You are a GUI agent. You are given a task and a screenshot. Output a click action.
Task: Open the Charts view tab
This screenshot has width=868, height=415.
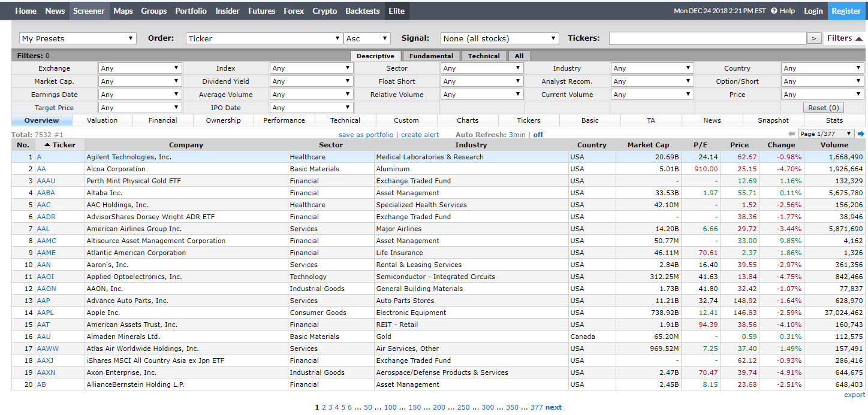pos(468,120)
